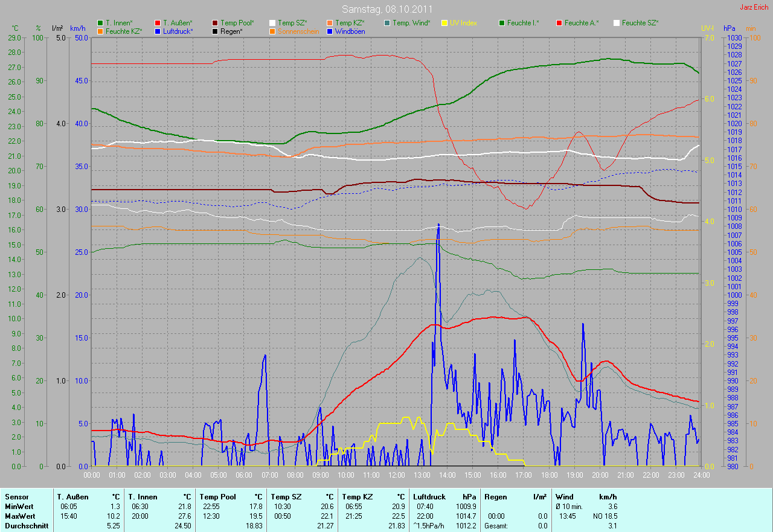Image resolution: width=773 pixels, height=532 pixels.
Task: Click the chart title date Samstag, 08.10.2011
Action: coord(386,9)
